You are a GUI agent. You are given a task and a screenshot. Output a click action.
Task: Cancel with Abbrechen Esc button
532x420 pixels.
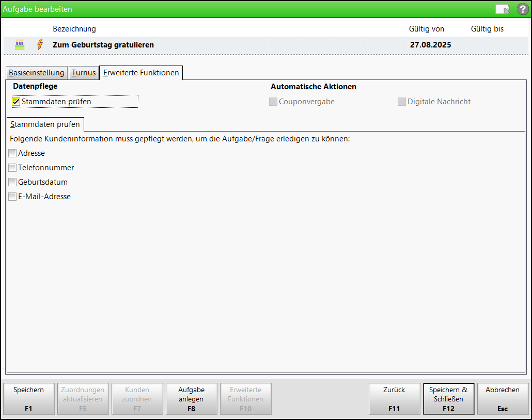tap(503, 399)
